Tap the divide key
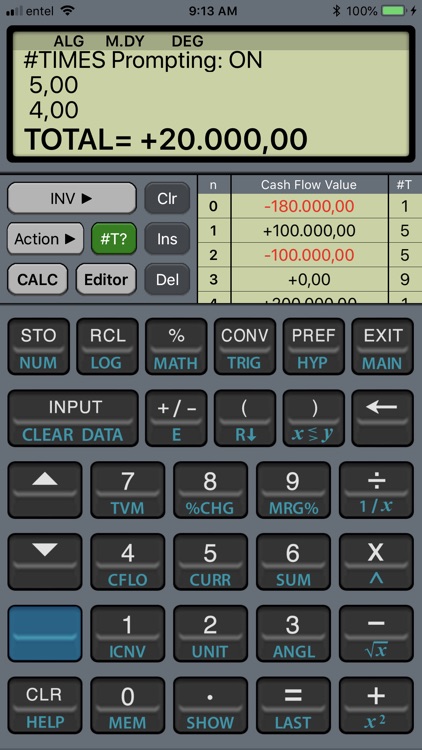The width and height of the screenshot is (422, 750). tap(376, 490)
